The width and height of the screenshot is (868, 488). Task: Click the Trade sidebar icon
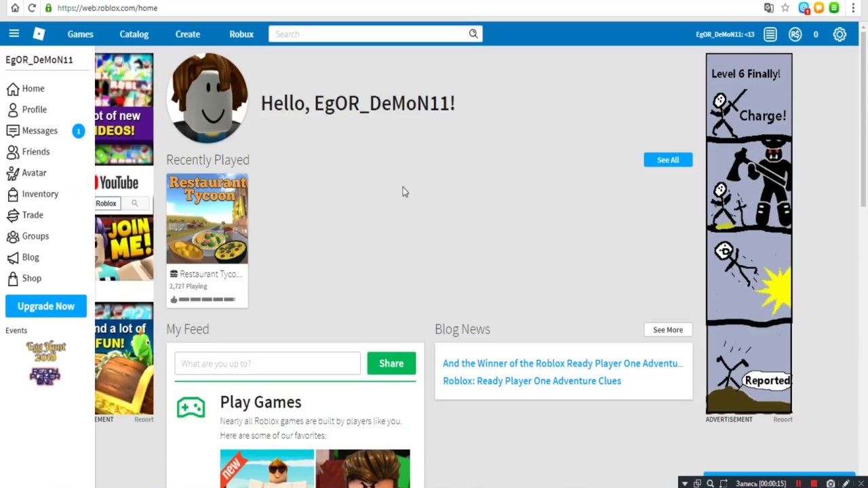pyautogui.click(x=13, y=215)
